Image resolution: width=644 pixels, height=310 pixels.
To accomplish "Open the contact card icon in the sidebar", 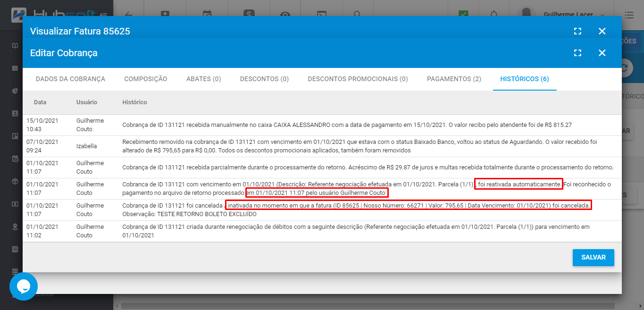I will [x=15, y=113].
